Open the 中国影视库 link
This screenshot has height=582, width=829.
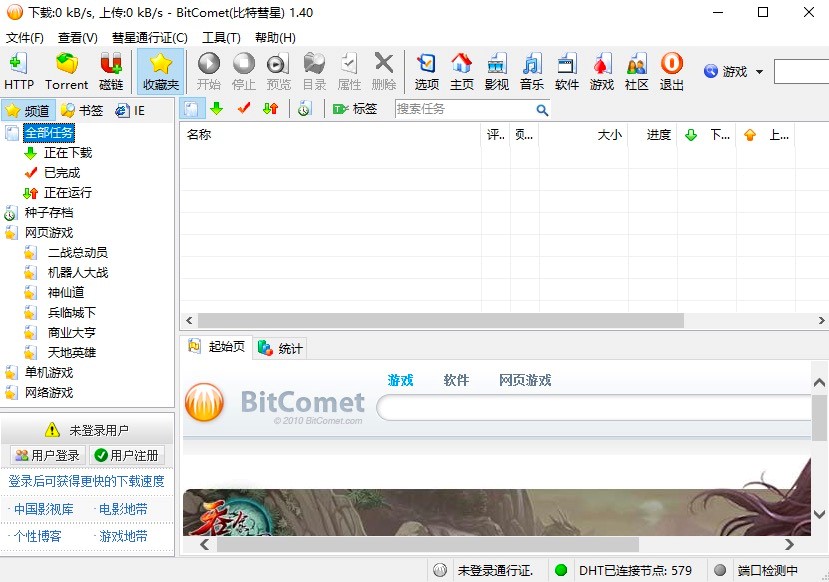point(42,507)
